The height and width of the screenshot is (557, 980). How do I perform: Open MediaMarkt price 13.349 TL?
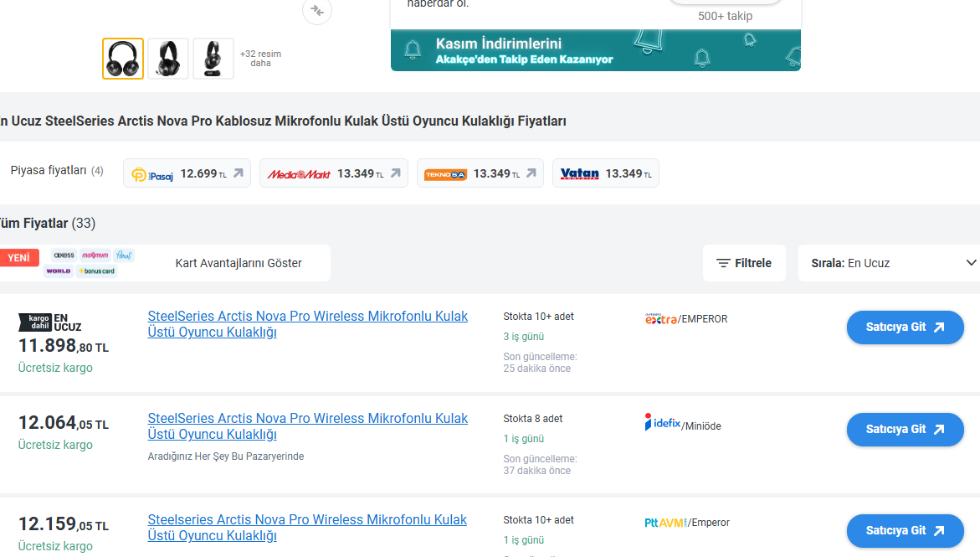[x=334, y=173]
